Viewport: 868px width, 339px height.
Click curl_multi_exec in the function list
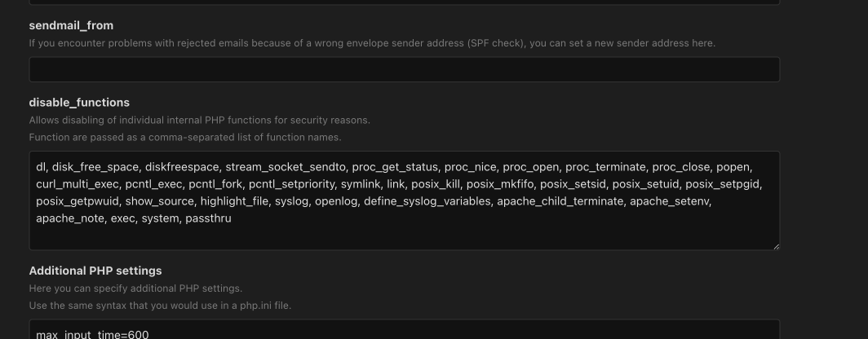click(74, 184)
